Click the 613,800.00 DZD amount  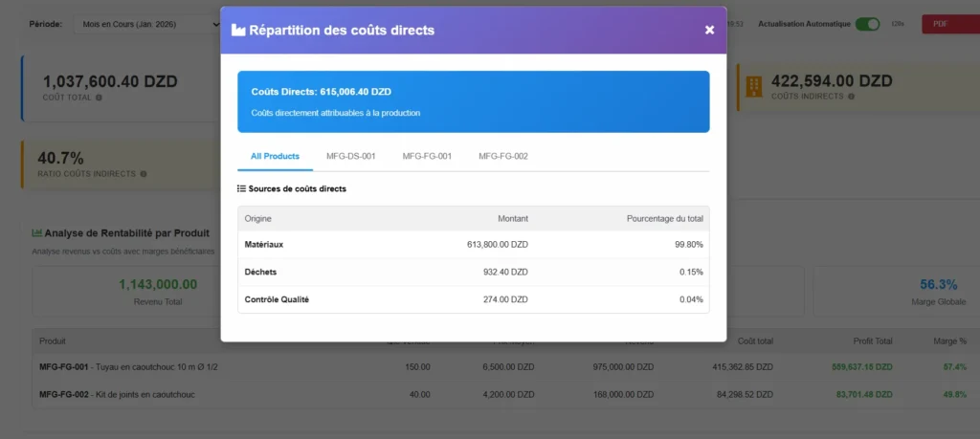click(x=498, y=245)
